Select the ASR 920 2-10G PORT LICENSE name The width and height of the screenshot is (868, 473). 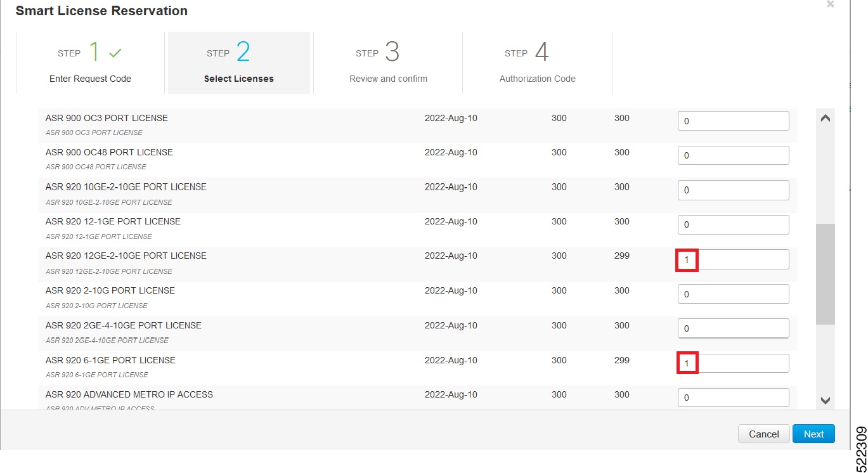tap(110, 290)
